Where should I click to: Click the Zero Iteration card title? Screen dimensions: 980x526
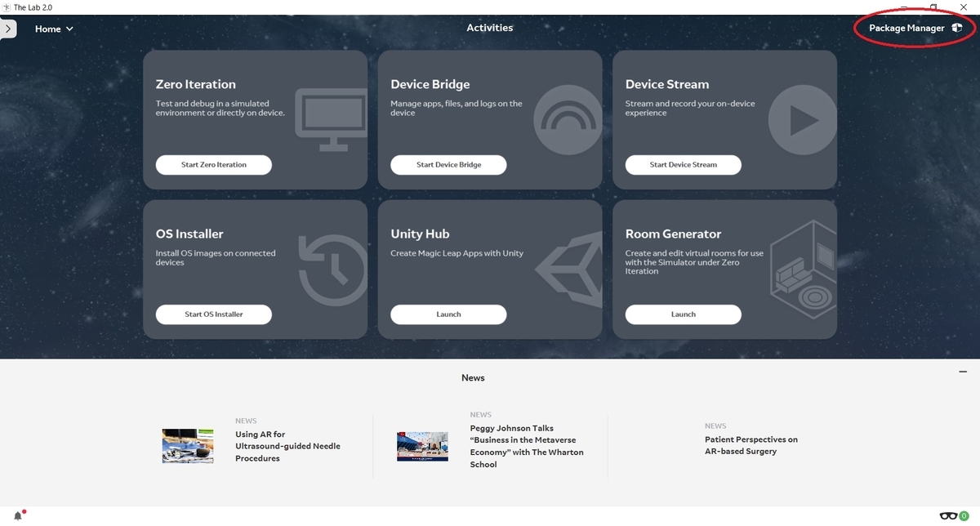point(195,84)
